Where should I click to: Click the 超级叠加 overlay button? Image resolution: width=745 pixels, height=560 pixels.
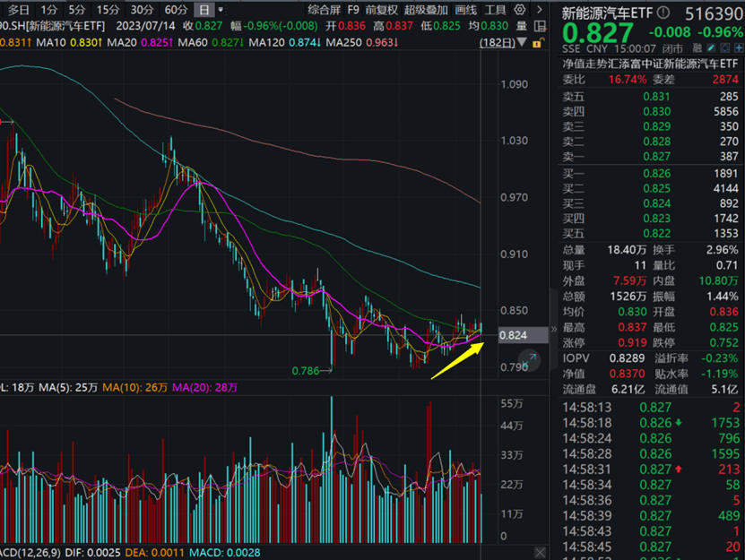(425, 10)
